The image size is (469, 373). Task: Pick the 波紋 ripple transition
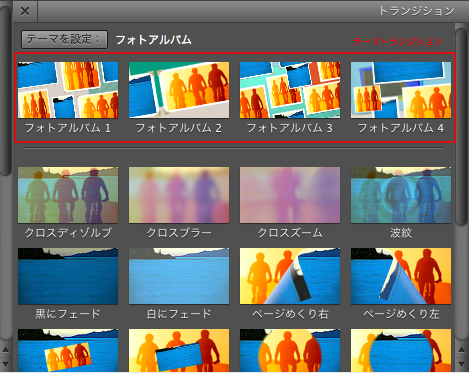401,195
